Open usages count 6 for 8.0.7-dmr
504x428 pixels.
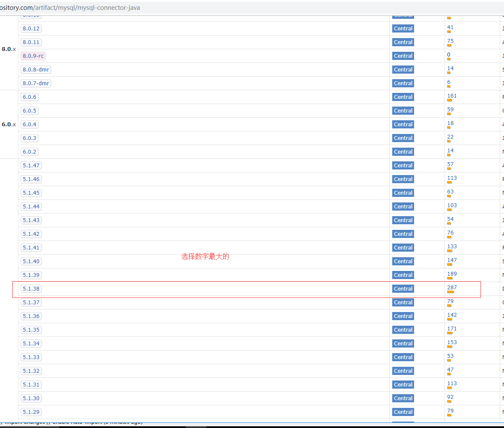(x=449, y=82)
